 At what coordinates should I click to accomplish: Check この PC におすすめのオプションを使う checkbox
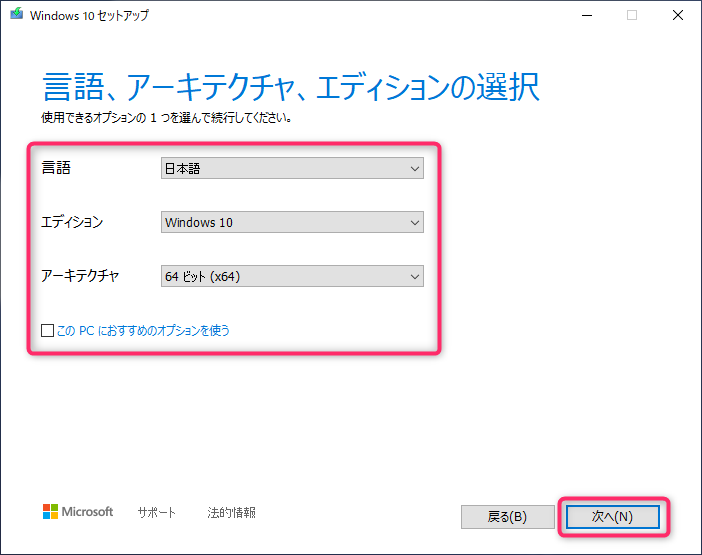[47, 331]
